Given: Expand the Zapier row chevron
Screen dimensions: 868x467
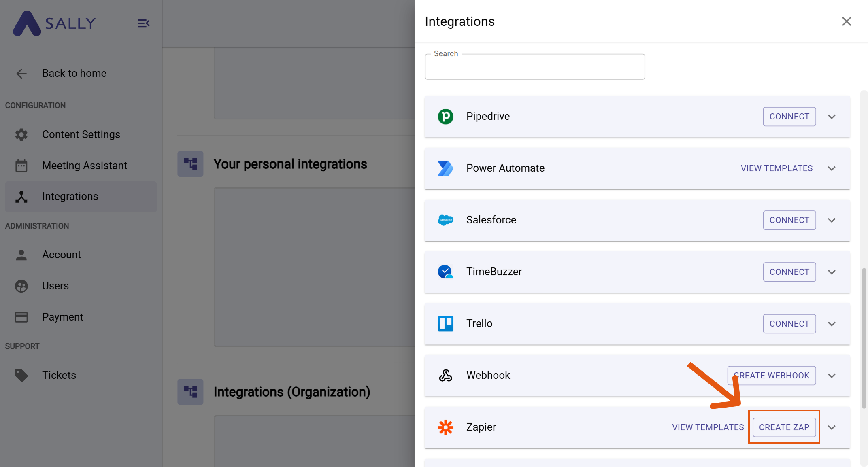Looking at the screenshot, I should tap(832, 427).
